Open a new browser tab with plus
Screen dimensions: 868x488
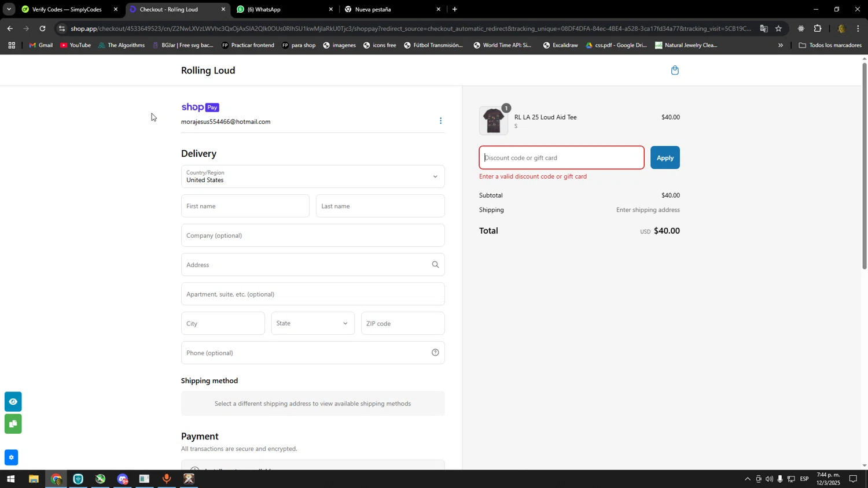pos(455,9)
